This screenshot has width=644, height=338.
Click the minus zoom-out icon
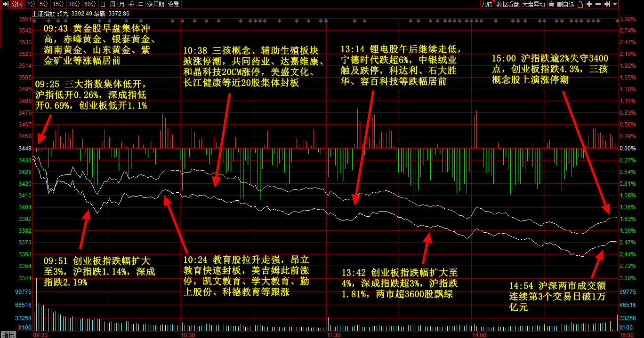click(x=598, y=4)
